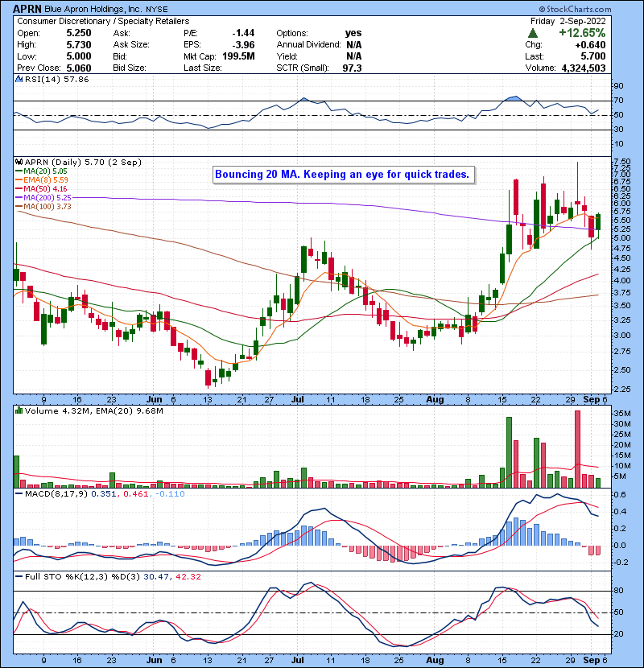Click the 'Jul' label on the price x-axis
This screenshot has height=668, width=644.
point(298,400)
